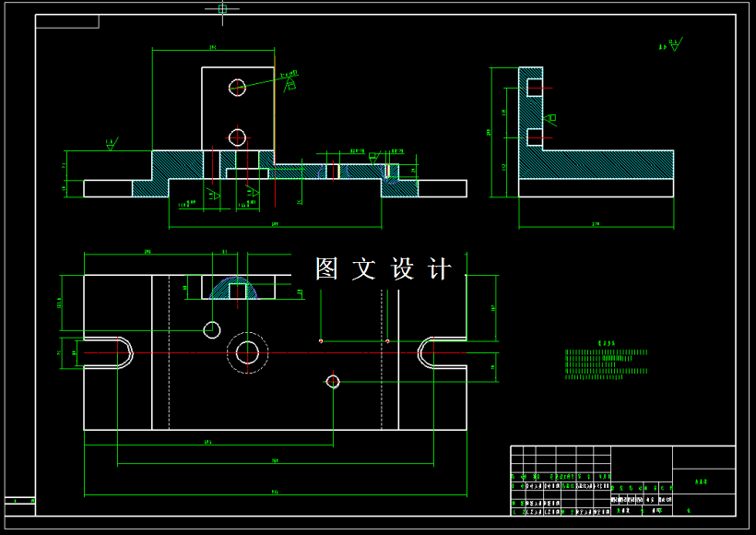Select the small circle above the centerline in plan view
The height and width of the screenshot is (535, 756).
[212, 330]
